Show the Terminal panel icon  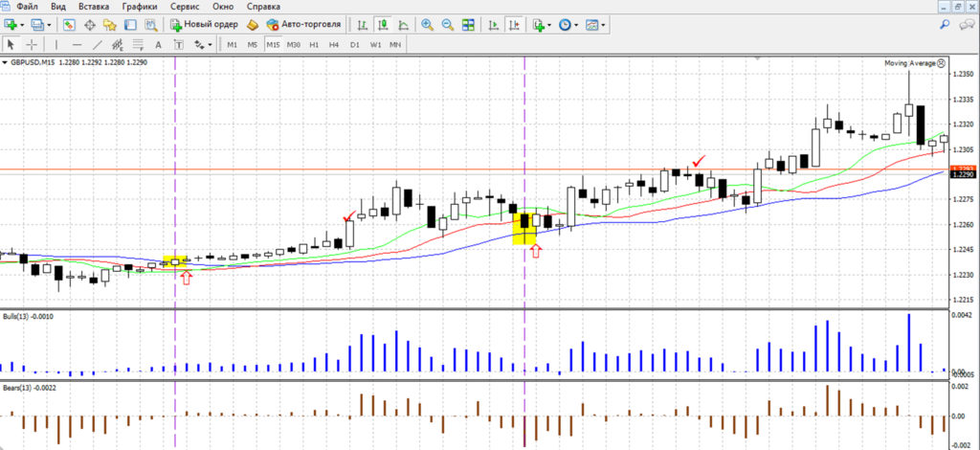coord(130,25)
